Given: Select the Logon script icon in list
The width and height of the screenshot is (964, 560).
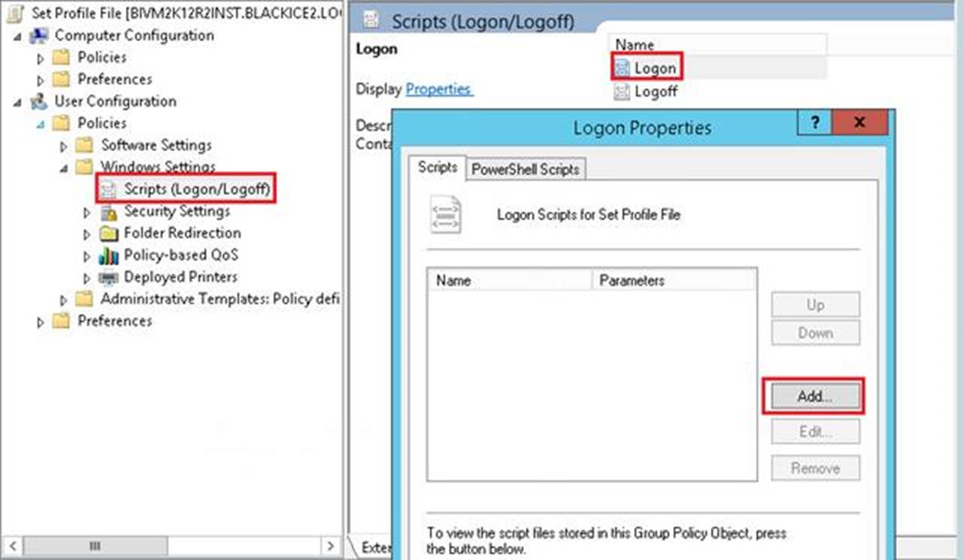Looking at the screenshot, I should [622, 69].
